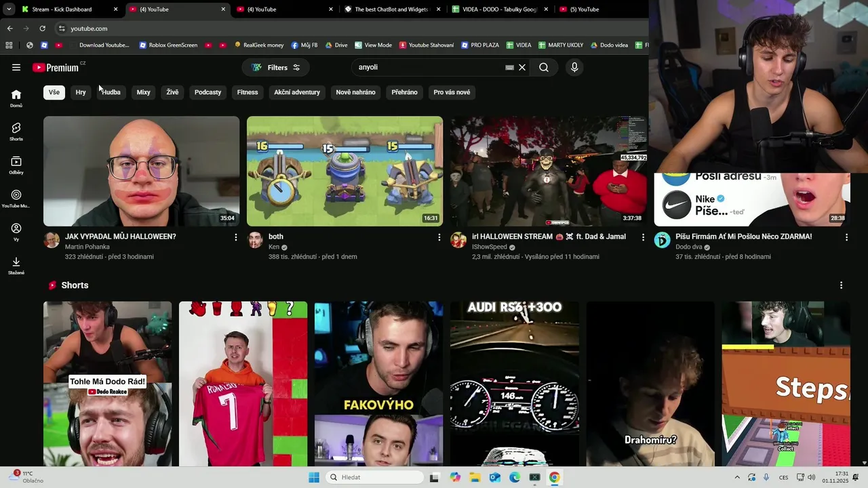Open the IShowSpeed channel link
This screenshot has width=868, height=488.
(490, 247)
